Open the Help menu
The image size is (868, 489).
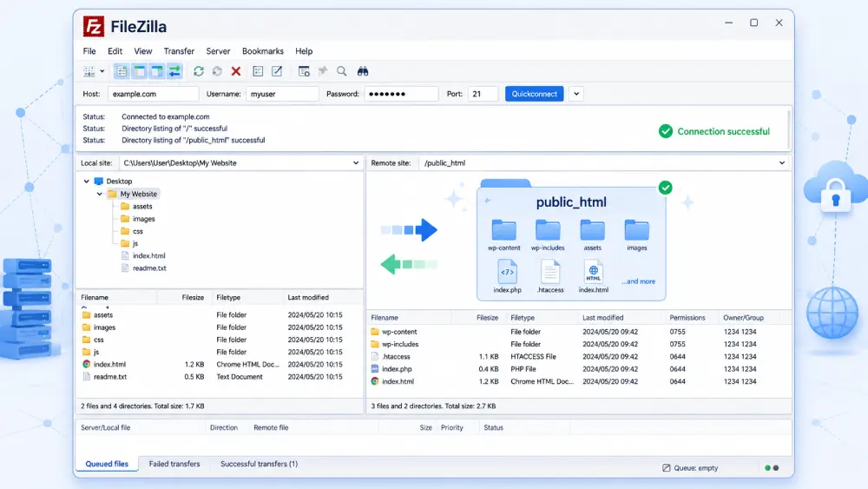click(303, 51)
